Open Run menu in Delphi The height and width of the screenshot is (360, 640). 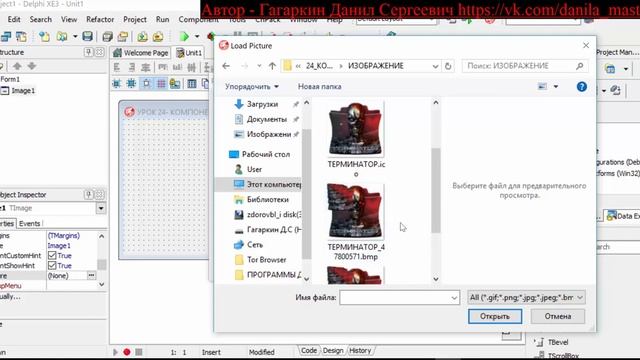point(162,19)
